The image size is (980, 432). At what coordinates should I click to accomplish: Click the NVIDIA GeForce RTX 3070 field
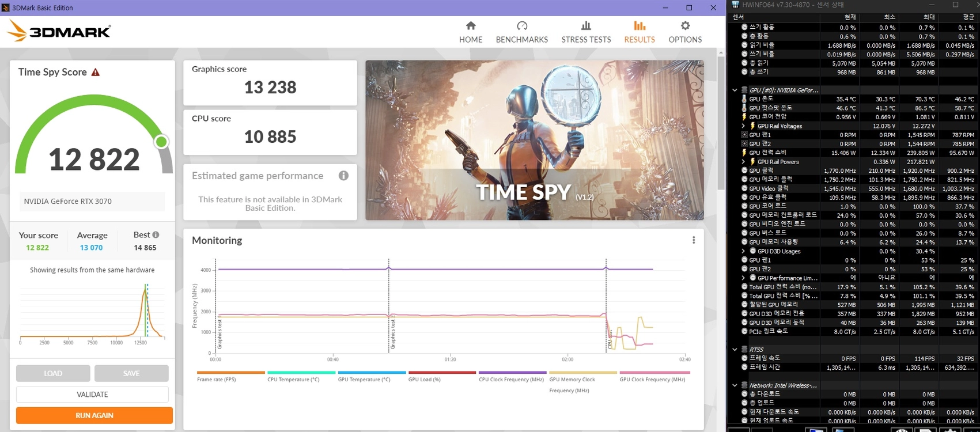92,201
